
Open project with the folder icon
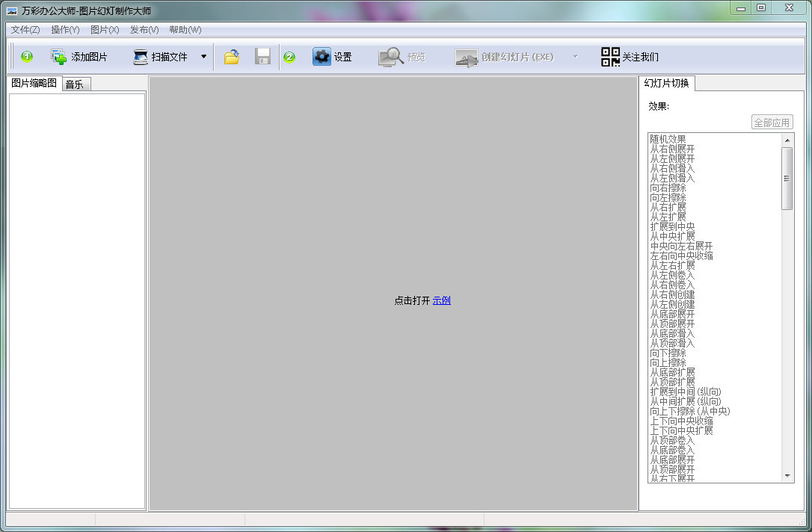(232, 57)
